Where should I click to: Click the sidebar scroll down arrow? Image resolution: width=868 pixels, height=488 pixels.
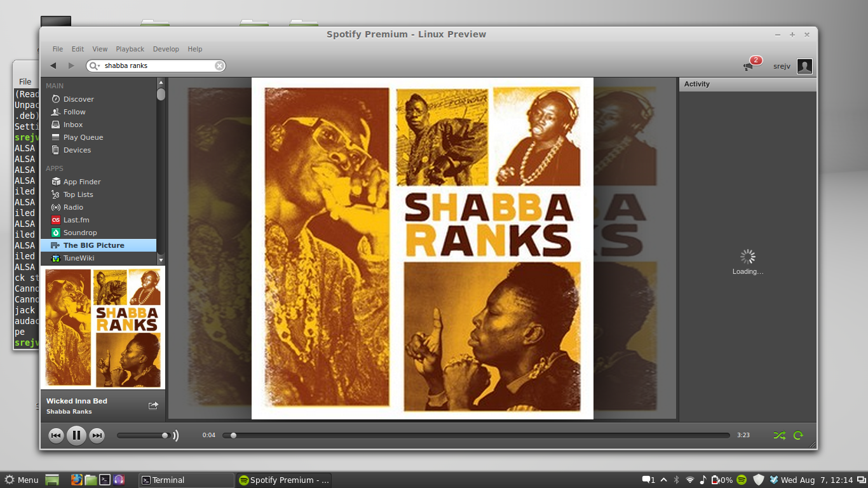pyautogui.click(x=161, y=260)
